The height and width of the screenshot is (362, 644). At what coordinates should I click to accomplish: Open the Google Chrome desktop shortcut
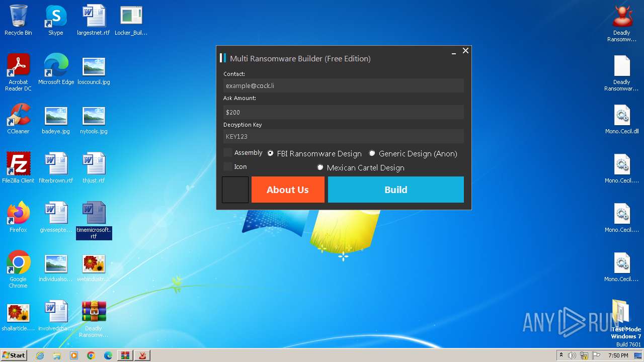18,269
